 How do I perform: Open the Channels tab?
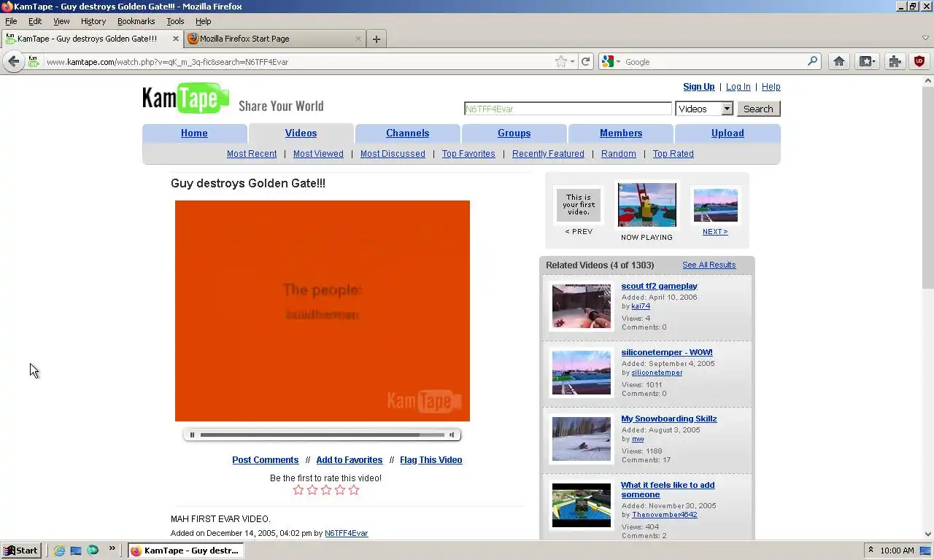tap(407, 133)
